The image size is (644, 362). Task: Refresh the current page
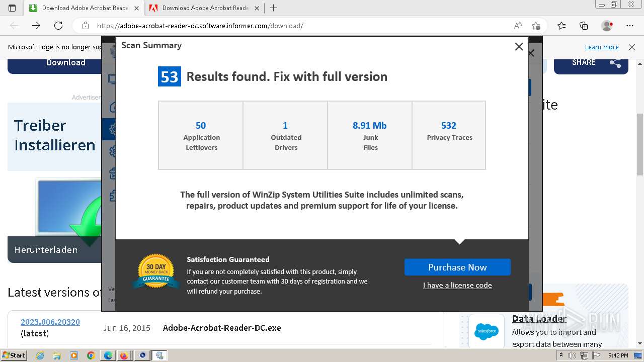pyautogui.click(x=58, y=26)
